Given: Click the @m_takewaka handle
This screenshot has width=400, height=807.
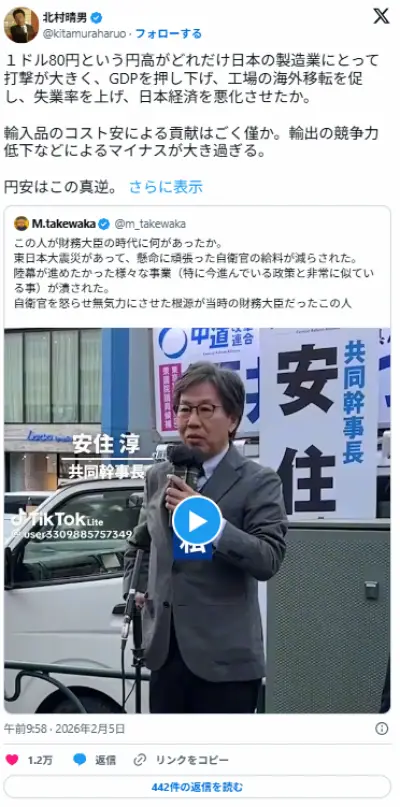Looking at the screenshot, I should (150, 223).
